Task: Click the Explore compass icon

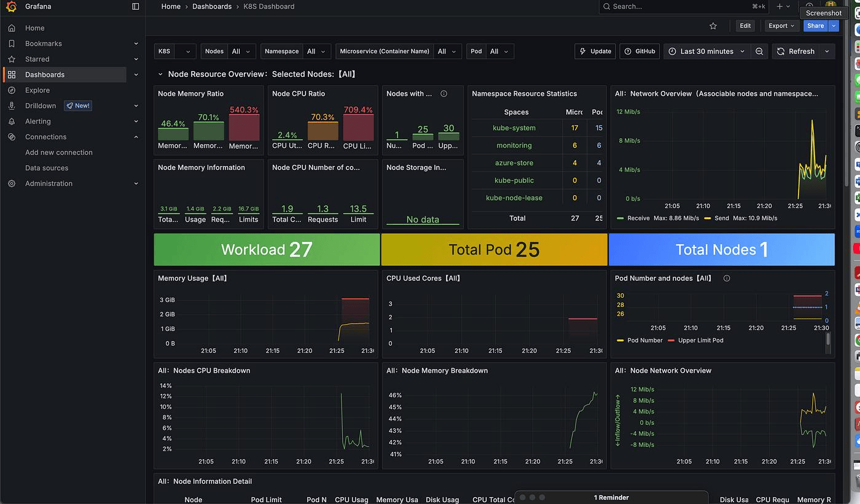Action: (12, 90)
